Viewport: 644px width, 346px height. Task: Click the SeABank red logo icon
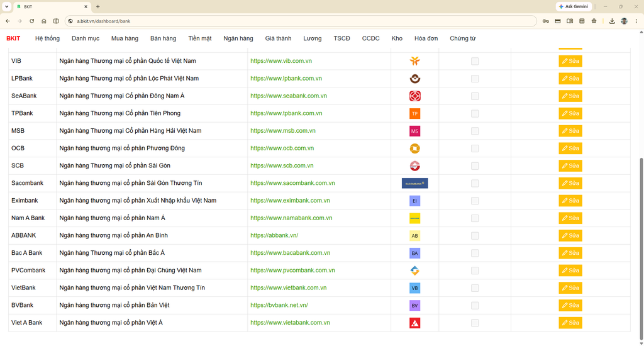415,96
